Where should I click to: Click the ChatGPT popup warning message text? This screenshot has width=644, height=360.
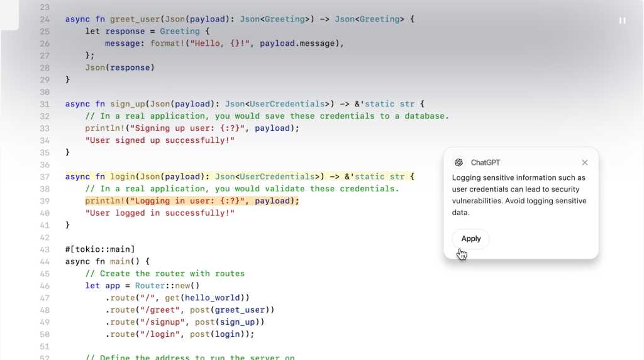(519, 195)
